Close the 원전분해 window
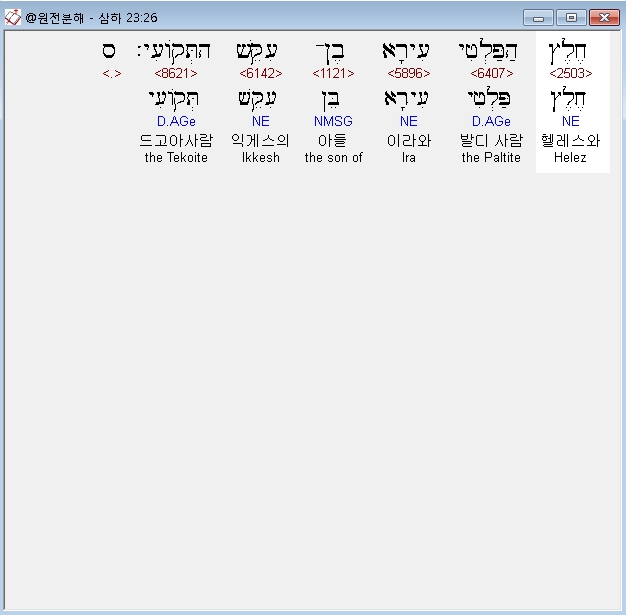The image size is (626, 615). 604,18
